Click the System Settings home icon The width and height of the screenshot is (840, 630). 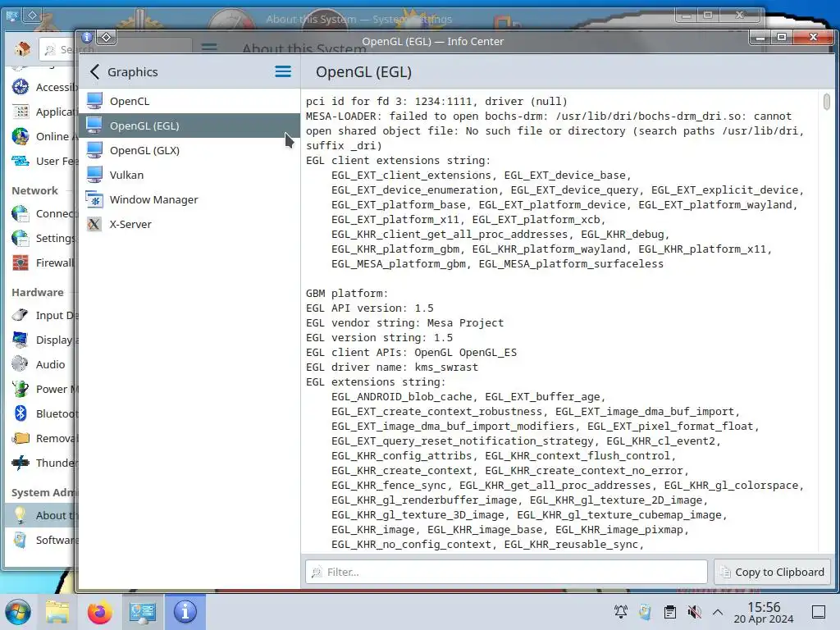(22, 49)
